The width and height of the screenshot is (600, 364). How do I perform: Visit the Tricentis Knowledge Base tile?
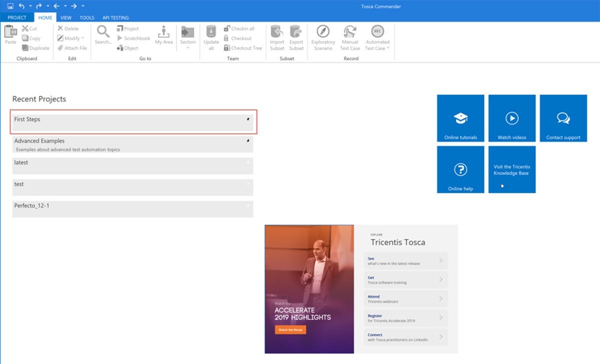pos(512,169)
